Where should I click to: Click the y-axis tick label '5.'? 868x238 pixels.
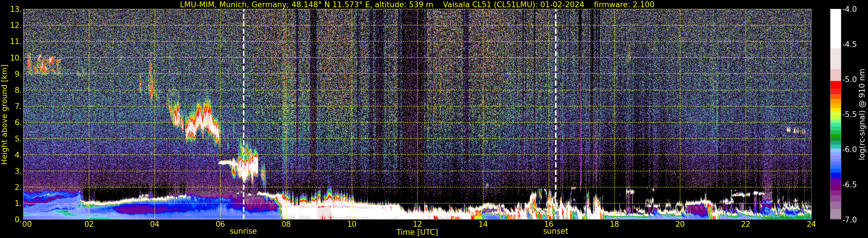(18, 139)
